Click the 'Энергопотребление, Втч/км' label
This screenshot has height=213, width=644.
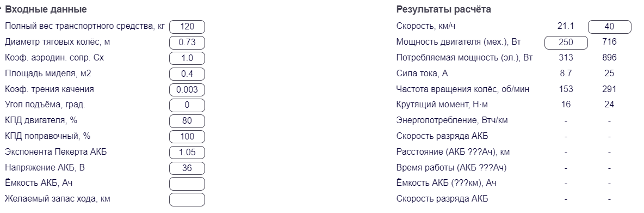click(x=455, y=120)
